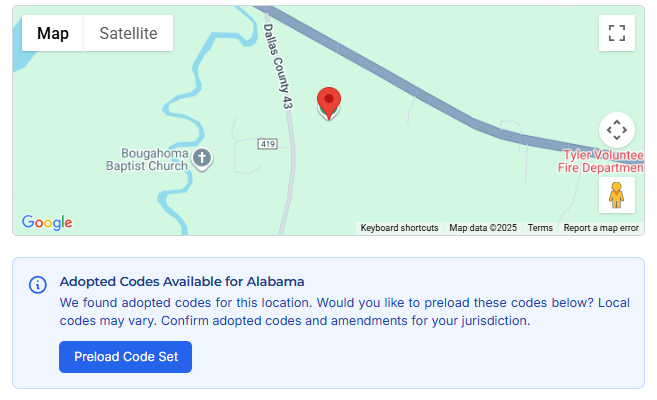Screen dimensions: 657x400
Task: Open map camera controls
Action: [617, 130]
